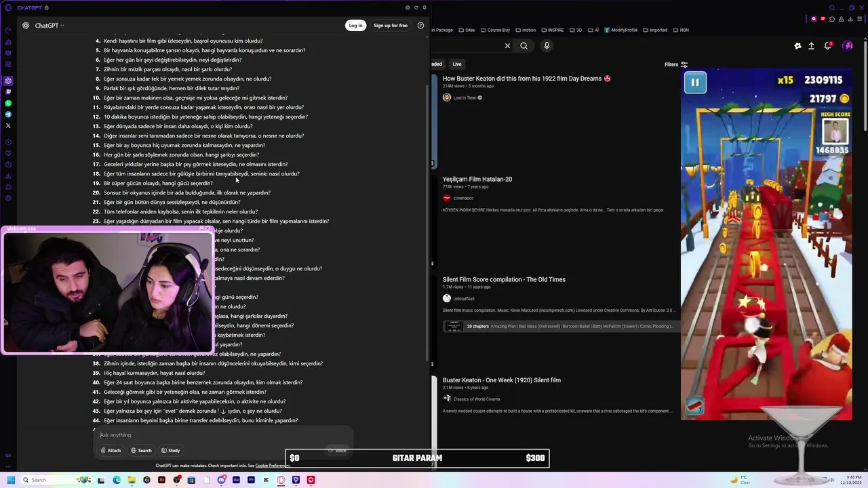Open the Yeşilçam Film Hataları-20 video
The height and width of the screenshot is (488, 868).
[477, 180]
